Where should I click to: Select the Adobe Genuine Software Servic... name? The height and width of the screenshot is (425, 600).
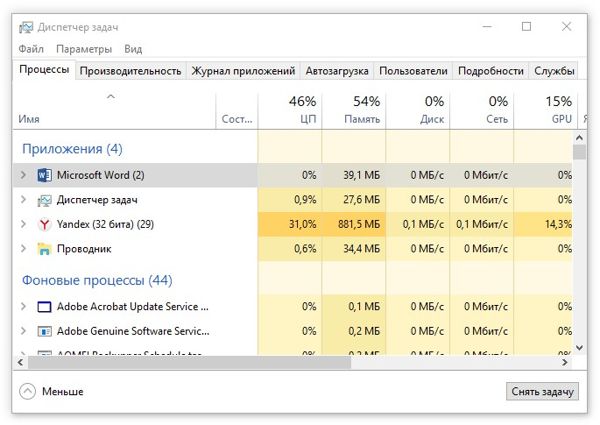tap(133, 331)
